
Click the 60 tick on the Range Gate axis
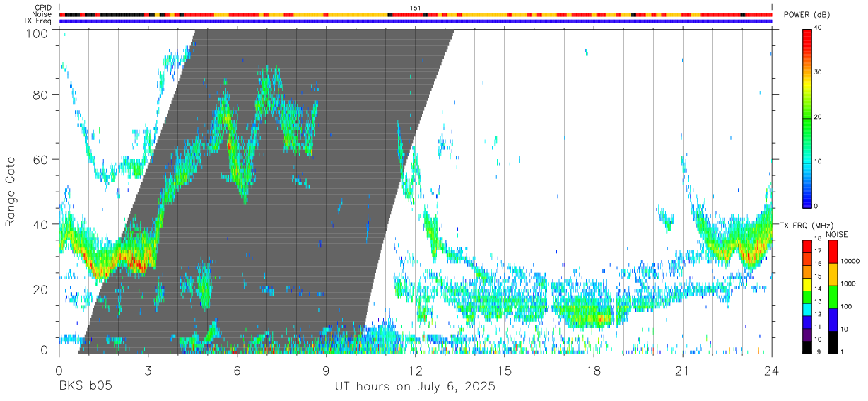42,160
